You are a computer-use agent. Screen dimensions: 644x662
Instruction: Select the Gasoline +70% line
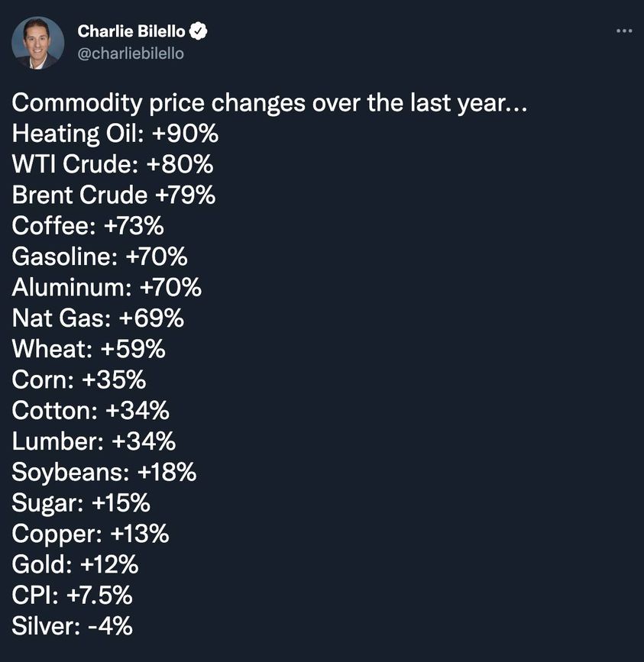[99, 257]
